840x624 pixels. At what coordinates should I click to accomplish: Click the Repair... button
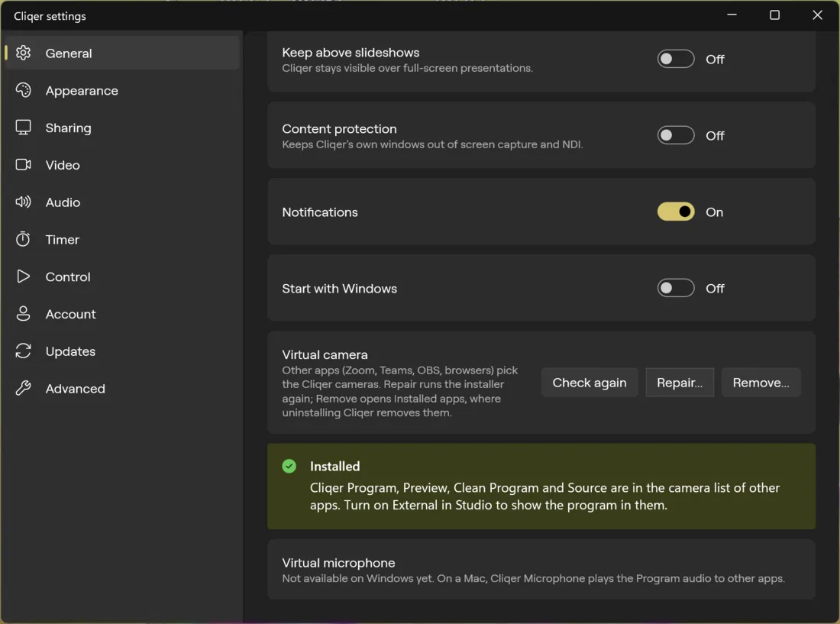[680, 383]
